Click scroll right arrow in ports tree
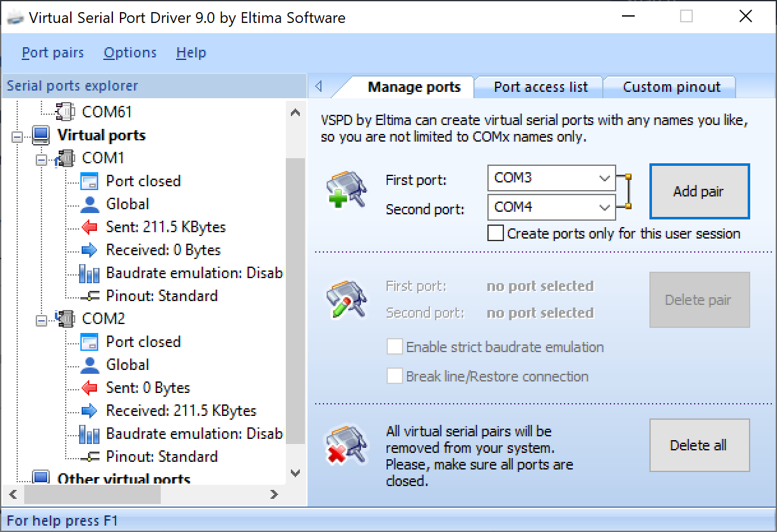Viewport: 777px width, 532px height. [x=274, y=494]
